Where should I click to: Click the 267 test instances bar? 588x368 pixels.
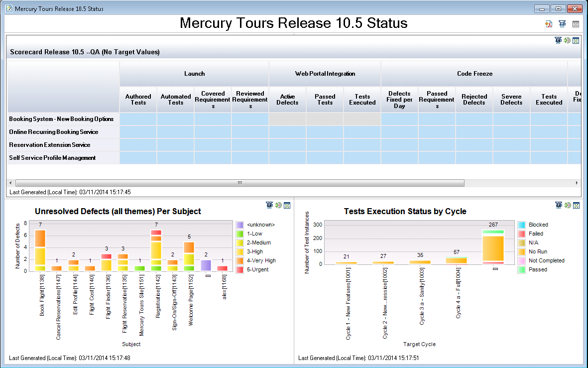493,247
